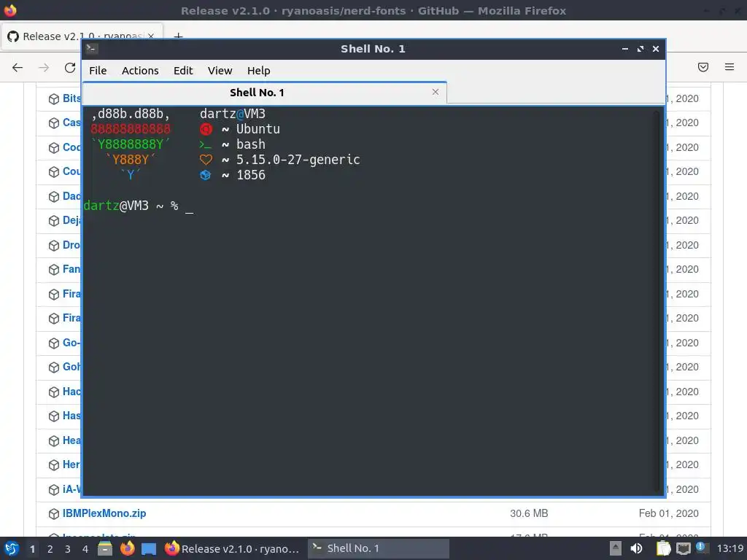Switch to the Shell No. 1 taskbar entry
Screen dimensions: 747x560
379,548
